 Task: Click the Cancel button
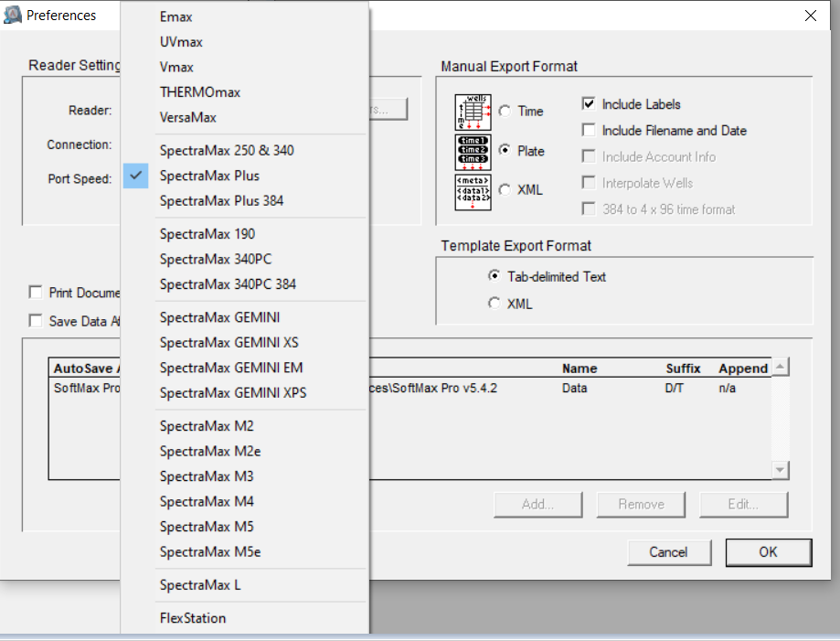tap(668, 552)
